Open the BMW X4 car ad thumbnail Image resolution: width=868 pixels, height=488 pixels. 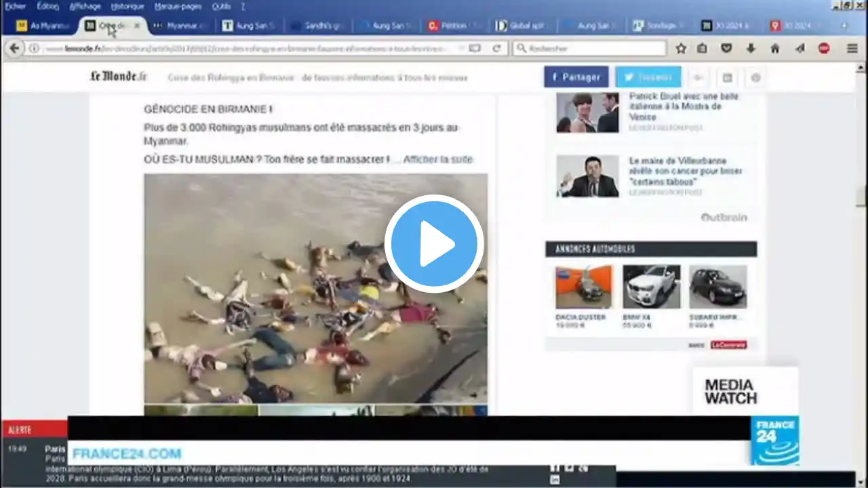pos(652,287)
